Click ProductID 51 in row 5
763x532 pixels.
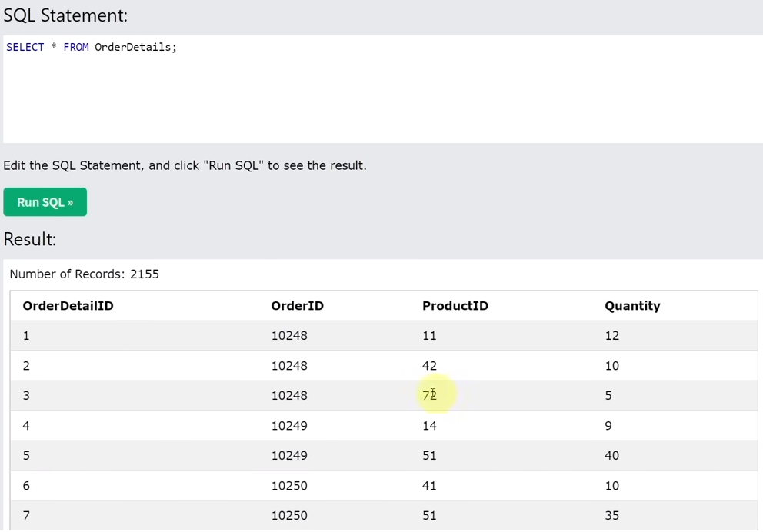(429, 456)
